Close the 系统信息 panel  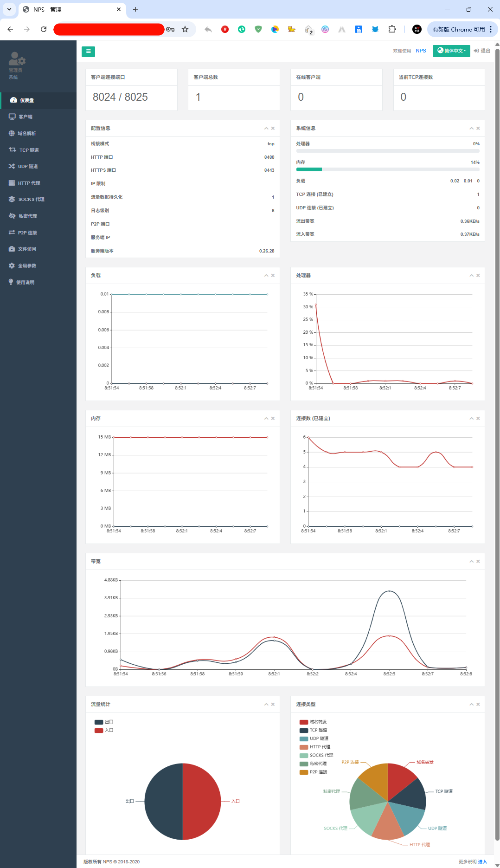click(478, 129)
